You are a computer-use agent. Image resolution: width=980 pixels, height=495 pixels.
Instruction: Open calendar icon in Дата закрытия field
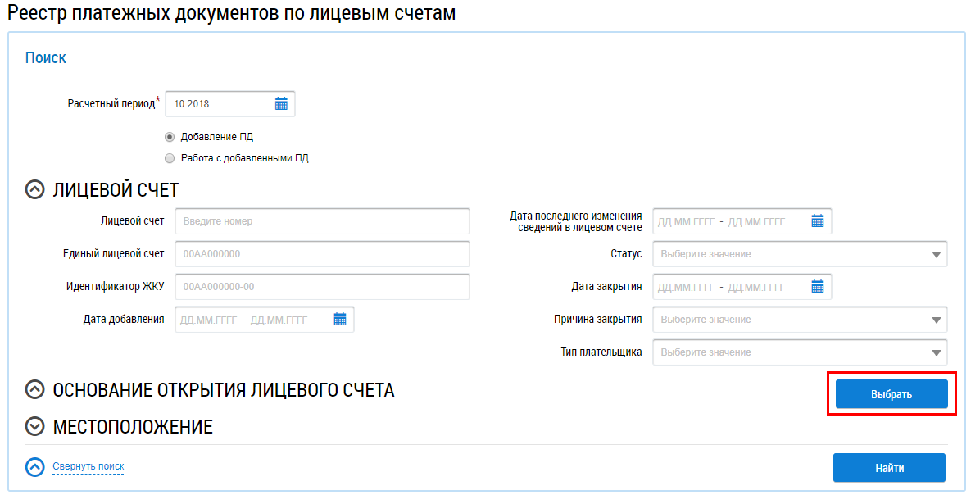pos(817,287)
